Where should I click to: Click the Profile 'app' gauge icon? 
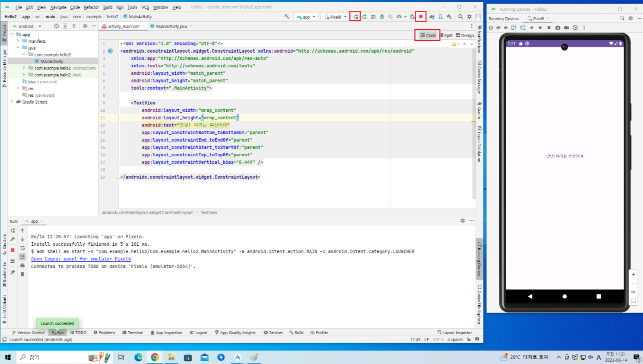coord(399,16)
